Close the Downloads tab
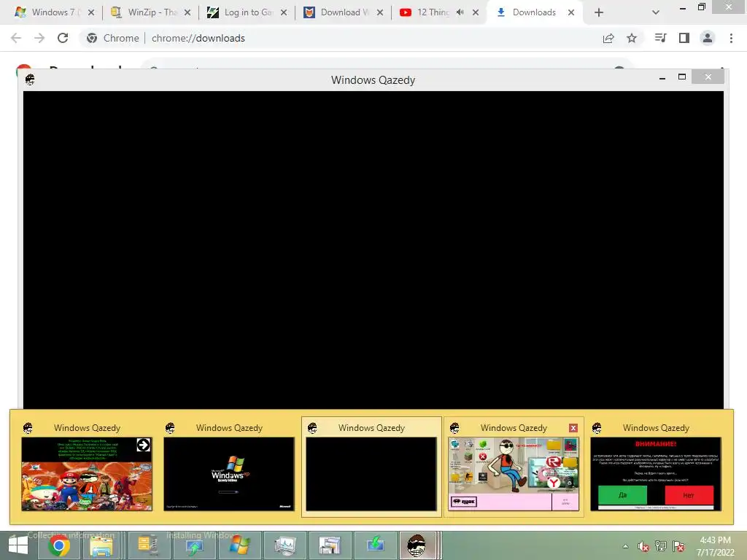 [x=571, y=12]
